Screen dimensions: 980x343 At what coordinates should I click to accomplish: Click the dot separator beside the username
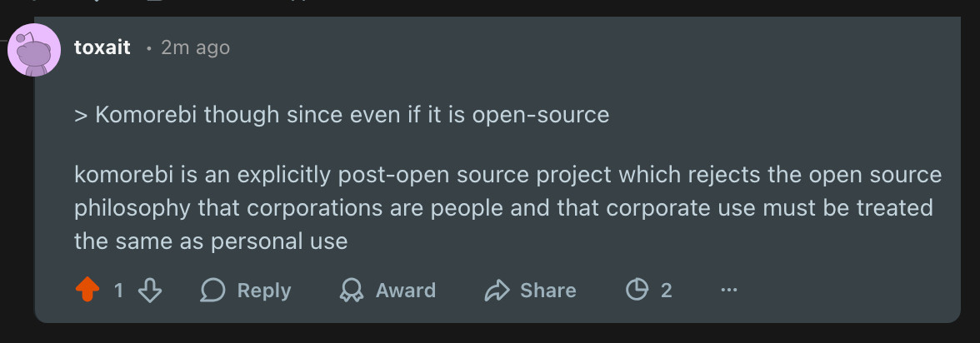coord(148,48)
